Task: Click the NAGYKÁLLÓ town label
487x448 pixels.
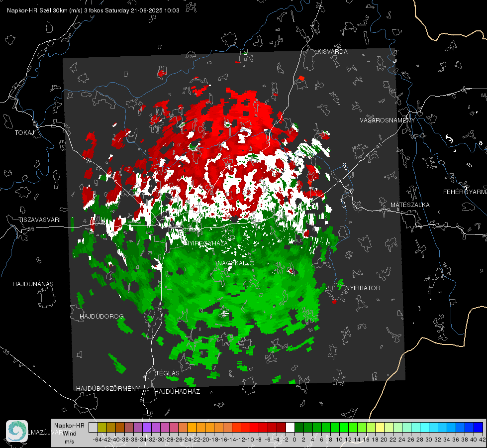Action: click(x=236, y=263)
